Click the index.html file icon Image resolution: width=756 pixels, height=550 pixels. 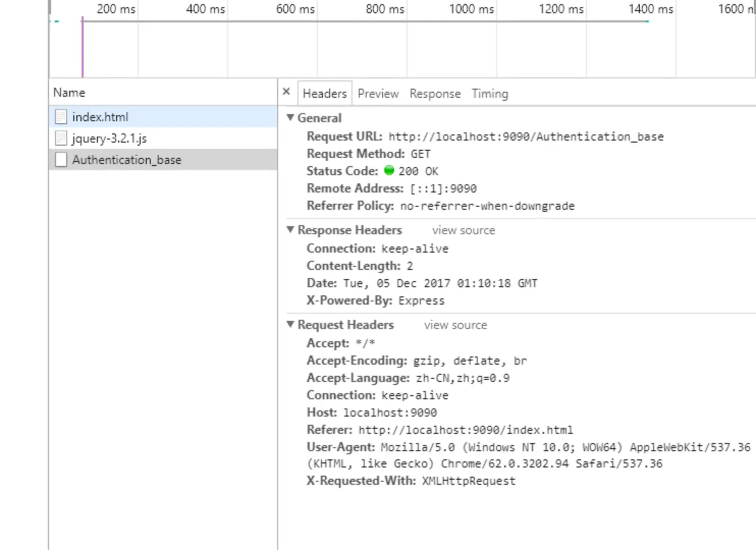point(61,117)
